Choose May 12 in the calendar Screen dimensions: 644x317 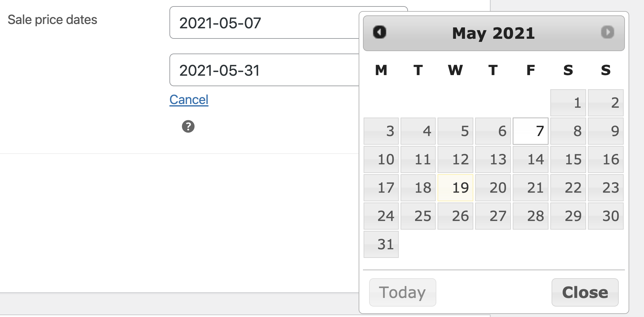pos(455,159)
